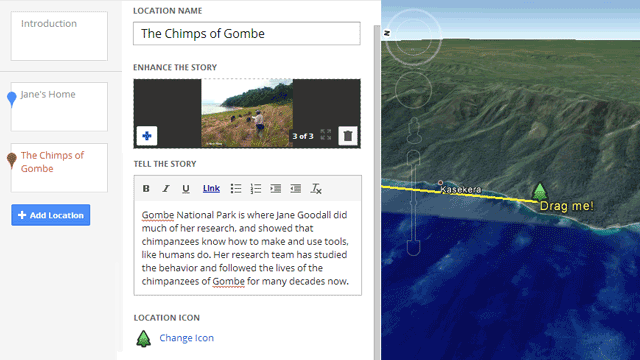Apply bulleted list formatting
Viewport: 640px width, 360px height.
[x=236, y=189]
